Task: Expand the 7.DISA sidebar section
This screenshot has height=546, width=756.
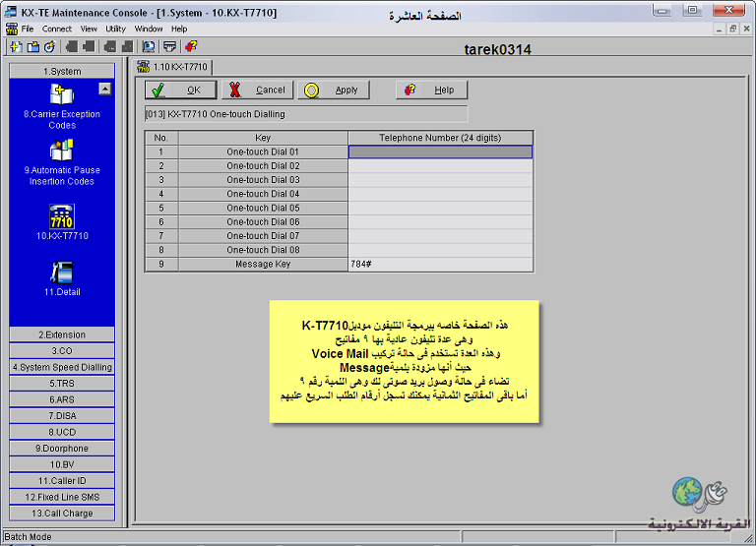Action: (62, 416)
